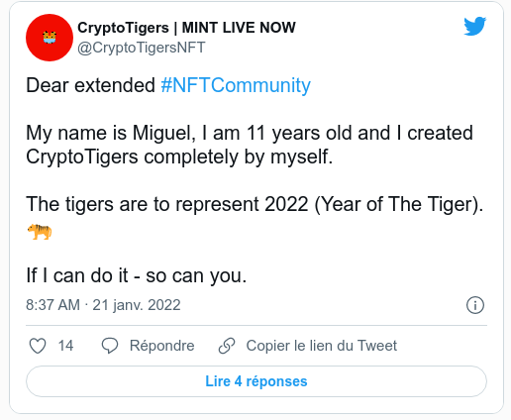Click the heart like icon

pos(38,346)
